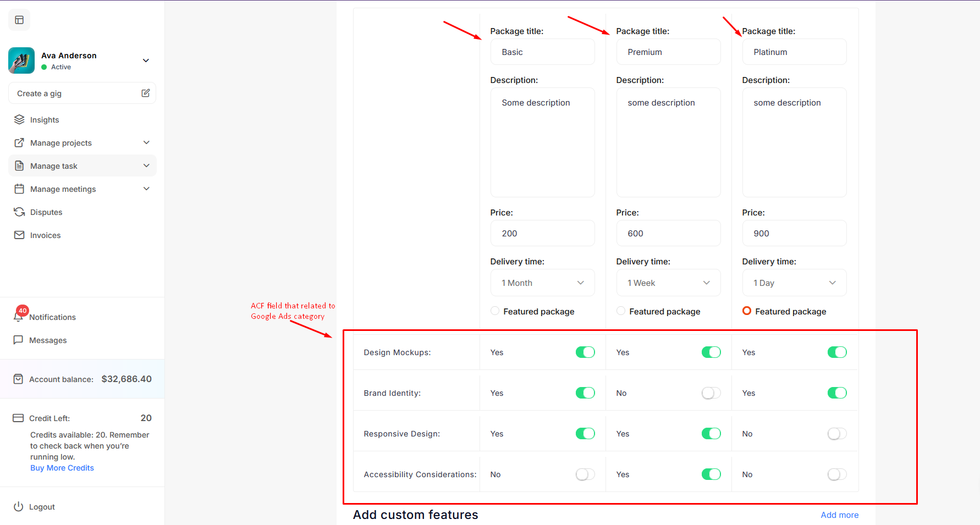Click the Insights layers icon
Screen dimensions: 980x525
click(19, 120)
